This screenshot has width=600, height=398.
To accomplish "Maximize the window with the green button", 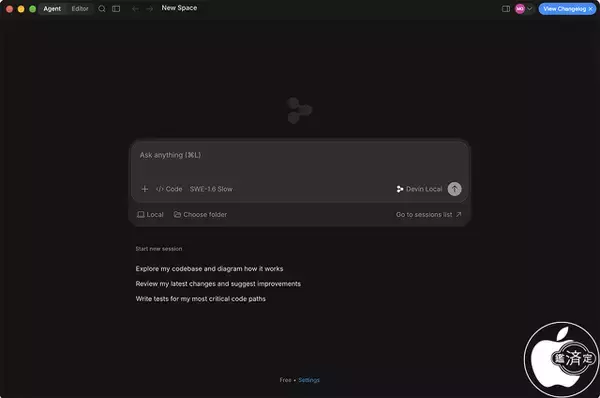I will click(x=33, y=9).
